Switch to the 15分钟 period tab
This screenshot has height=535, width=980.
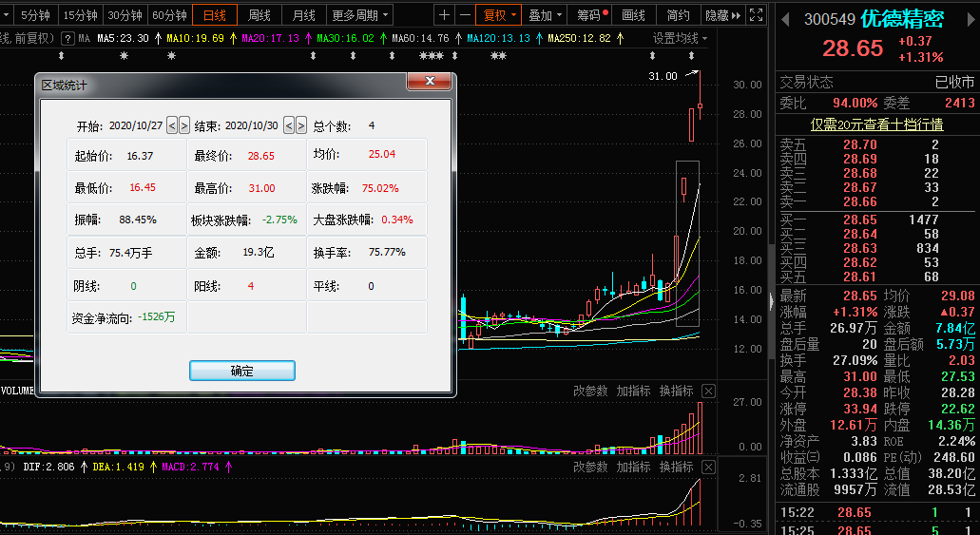click(x=80, y=15)
